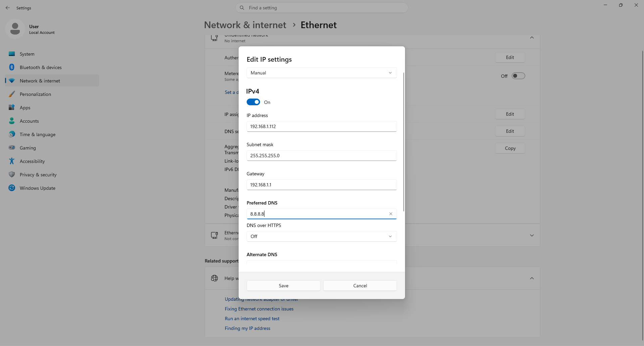
Task: Open Privacy & security shield icon
Action: coord(12,175)
